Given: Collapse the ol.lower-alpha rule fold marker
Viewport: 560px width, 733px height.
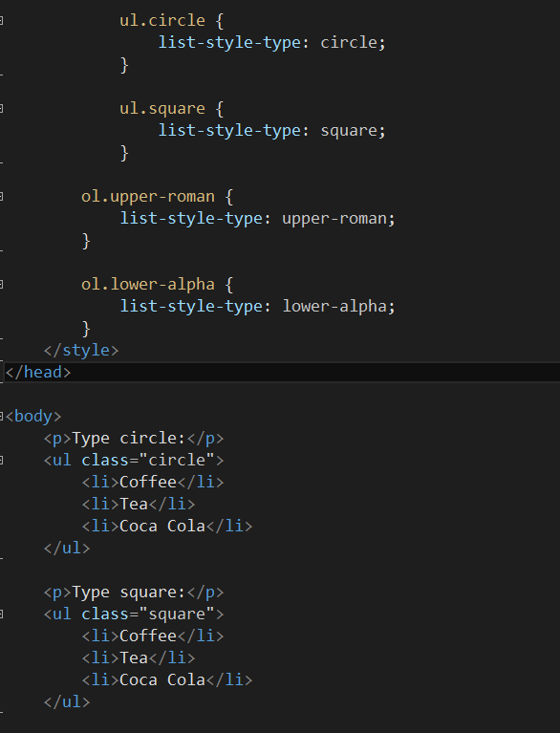Looking at the screenshot, I should pos(1,284).
